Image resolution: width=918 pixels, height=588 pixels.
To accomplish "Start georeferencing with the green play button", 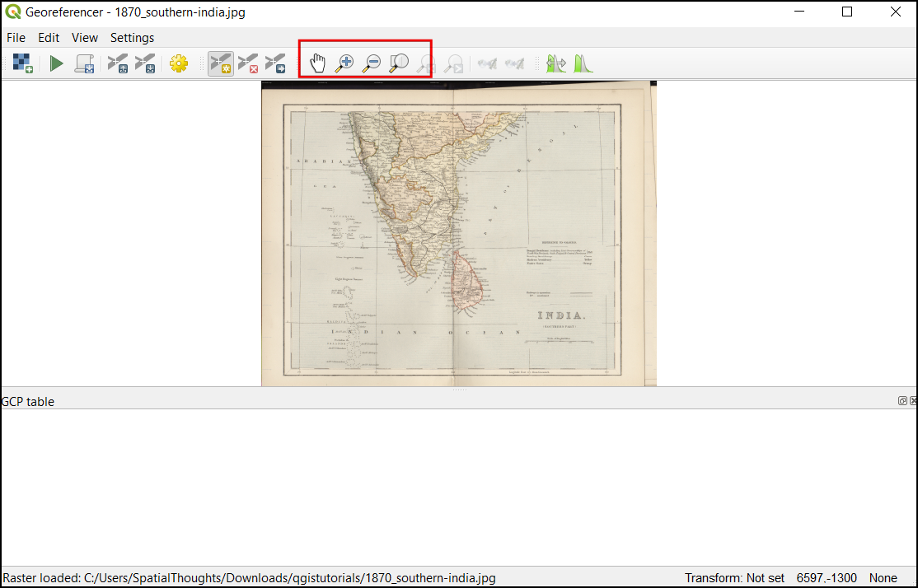I will (x=56, y=63).
